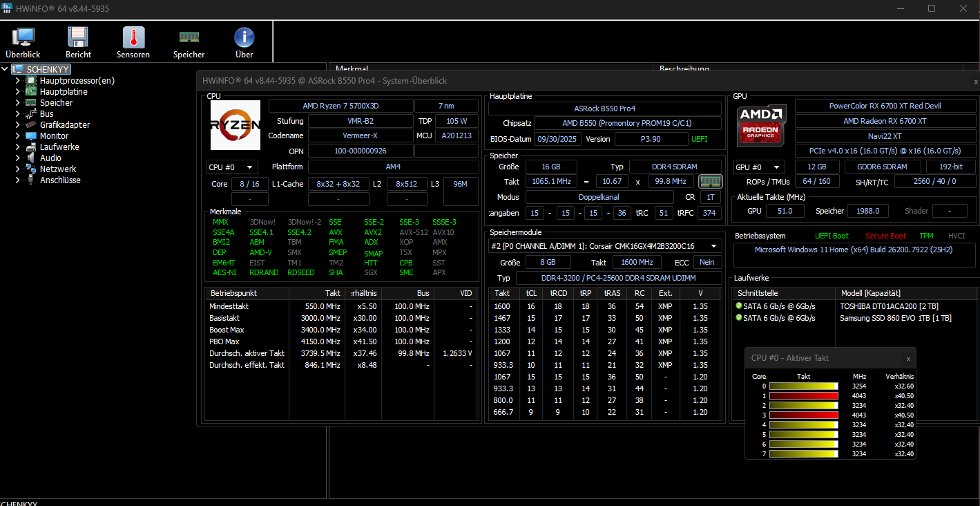980x506 pixels.
Task: Click the red Core 1 clock bar
Action: click(x=803, y=396)
